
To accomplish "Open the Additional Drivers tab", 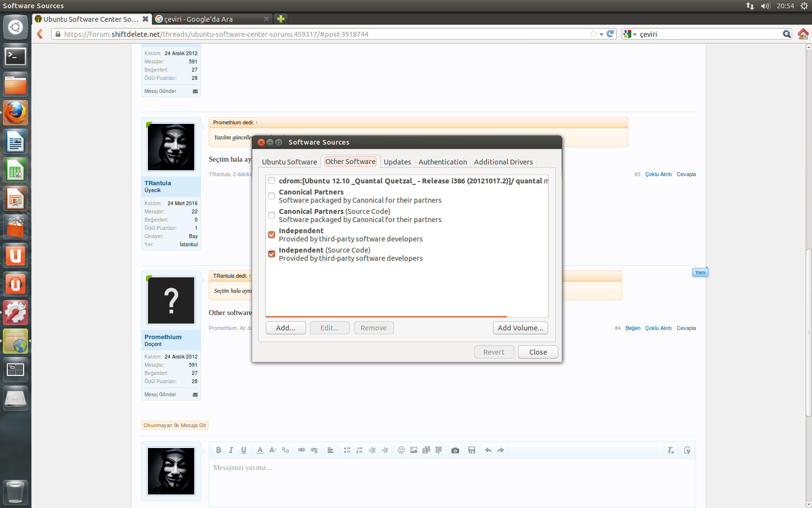I will click(x=503, y=162).
